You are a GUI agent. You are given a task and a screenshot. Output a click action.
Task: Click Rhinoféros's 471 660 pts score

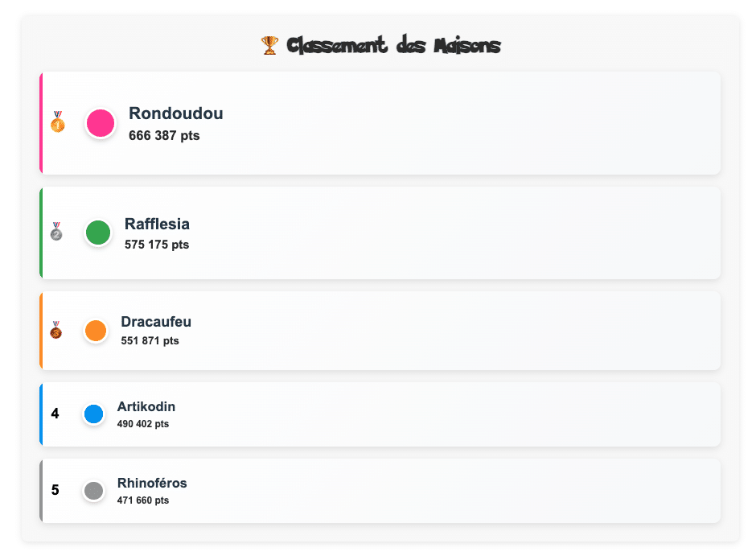[143, 500]
